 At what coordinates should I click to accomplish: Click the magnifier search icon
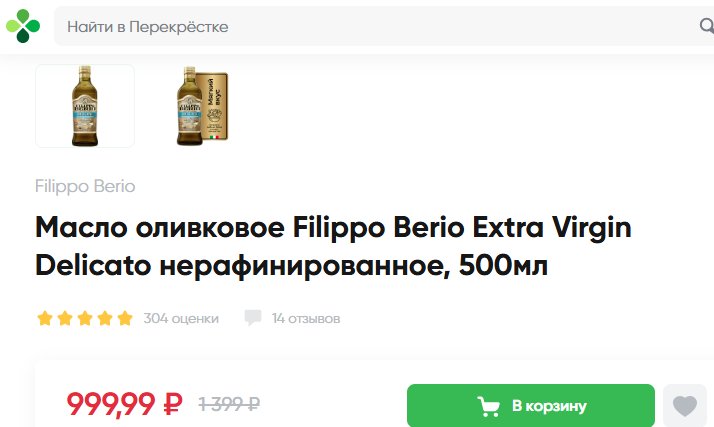pos(707,26)
